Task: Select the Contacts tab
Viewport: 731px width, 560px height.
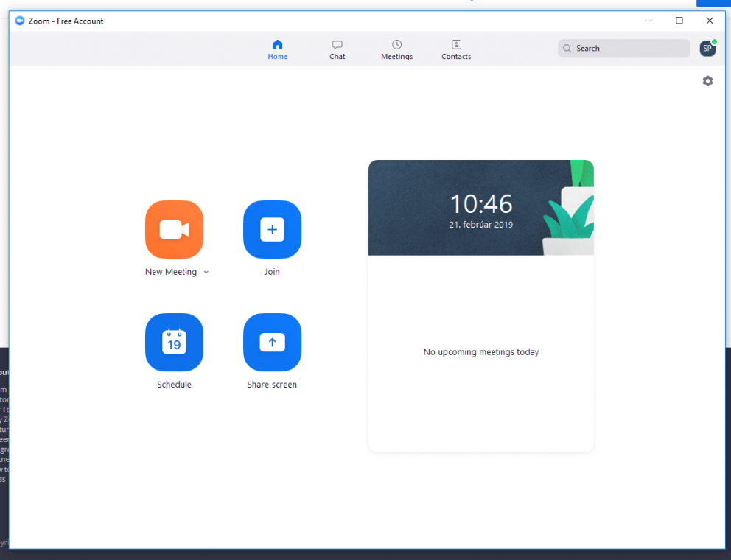Action: pos(456,49)
